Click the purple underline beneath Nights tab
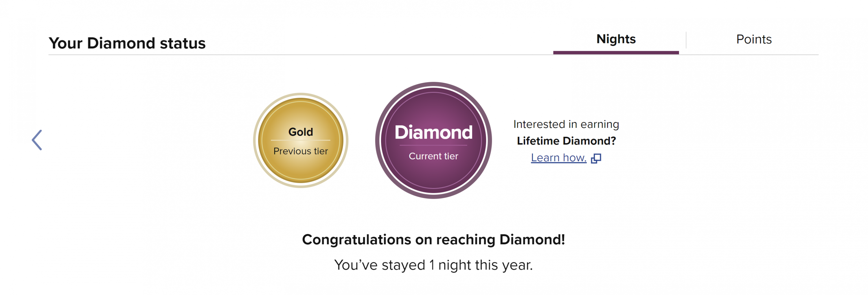868x295 pixels. click(616, 53)
